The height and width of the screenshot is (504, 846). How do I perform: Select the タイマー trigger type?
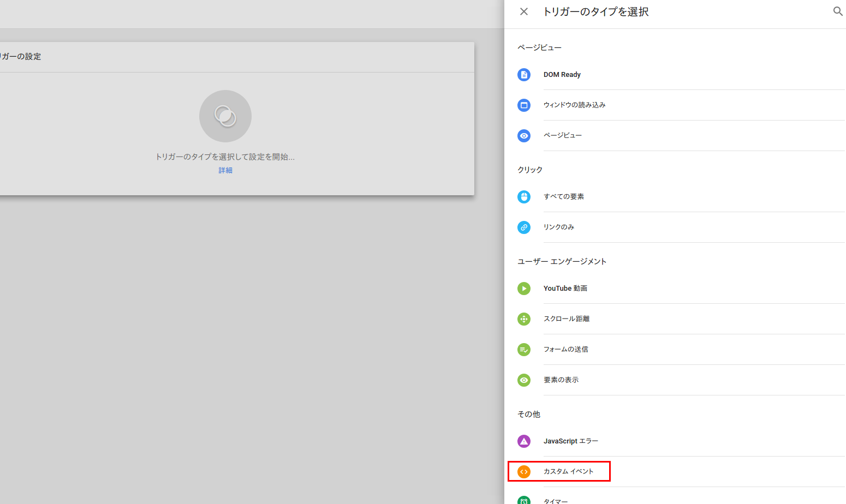click(x=556, y=501)
